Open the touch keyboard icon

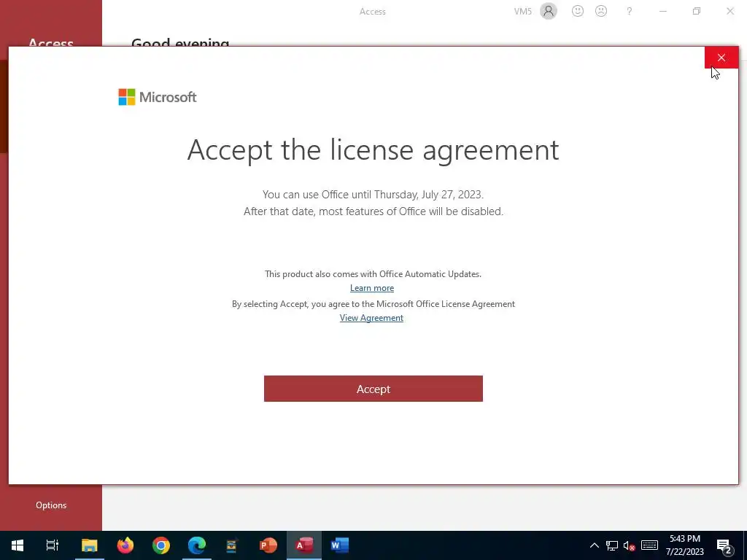(x=649, y=545)
